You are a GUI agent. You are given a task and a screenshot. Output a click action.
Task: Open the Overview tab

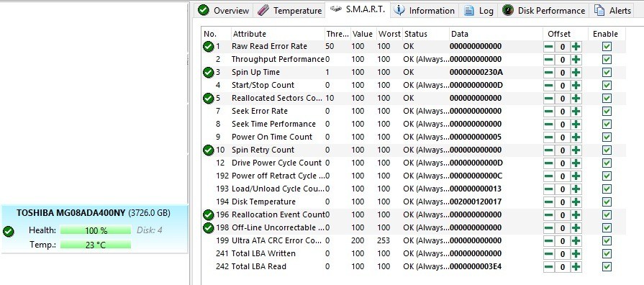pyautogui.click(x=224, y=11)
